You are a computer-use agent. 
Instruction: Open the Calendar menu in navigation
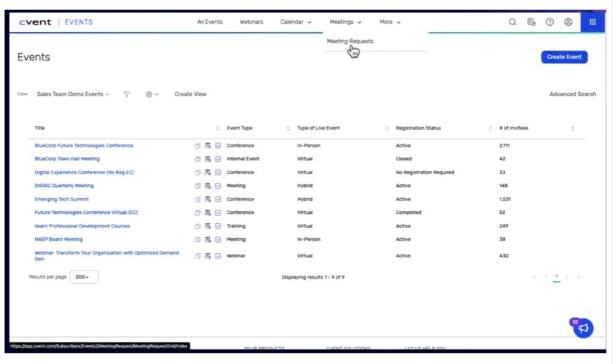(296, 22)
